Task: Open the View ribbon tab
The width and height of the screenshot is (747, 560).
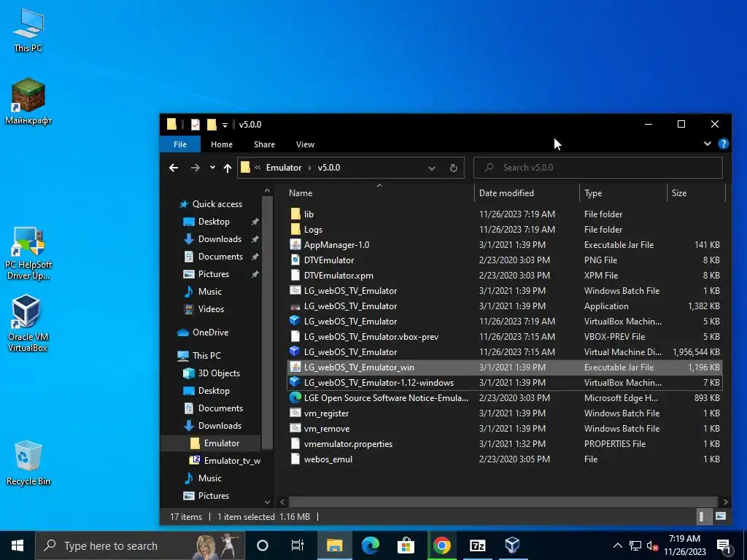Action: [305, 144]
